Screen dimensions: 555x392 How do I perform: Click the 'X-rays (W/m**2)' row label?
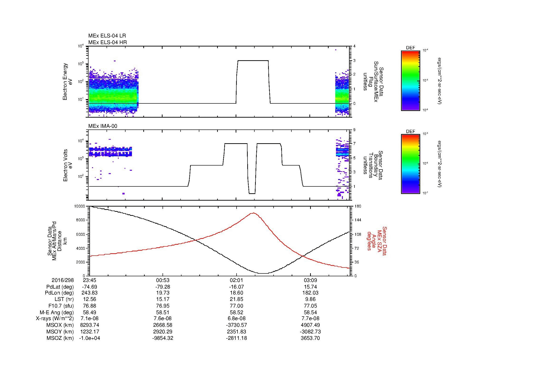click(x=55, y=318)
